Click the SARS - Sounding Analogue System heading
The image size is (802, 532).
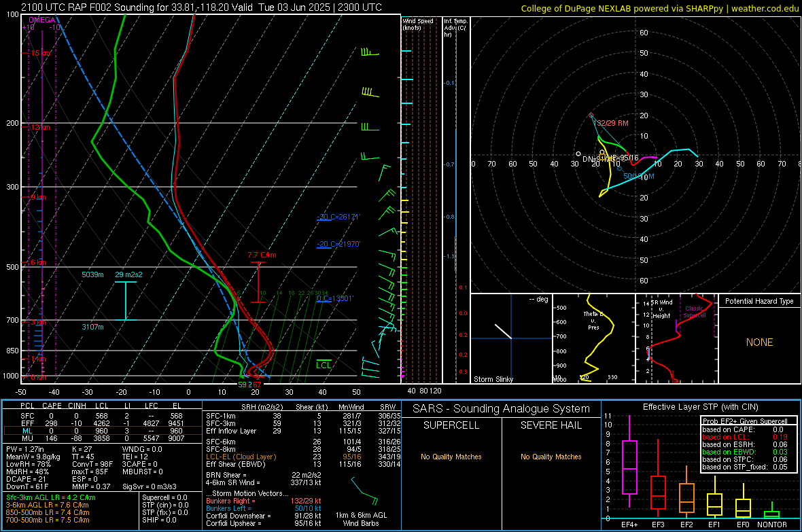coord(502,409)
